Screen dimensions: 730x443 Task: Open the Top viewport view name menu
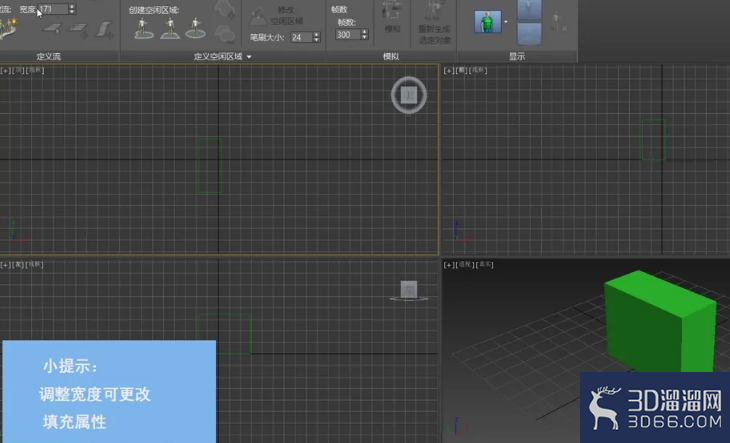[x=18, y=71]
